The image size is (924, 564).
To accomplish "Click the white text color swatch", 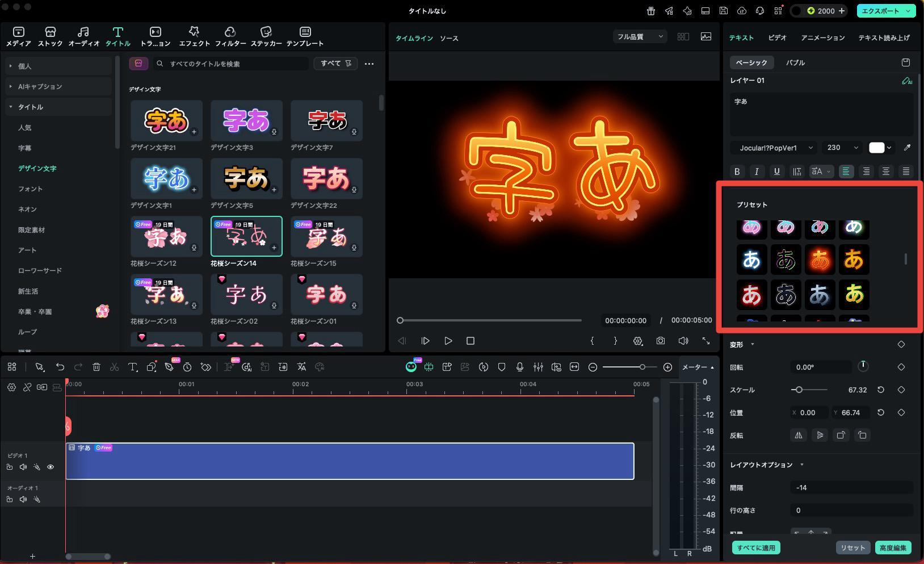I will (876, 148).
